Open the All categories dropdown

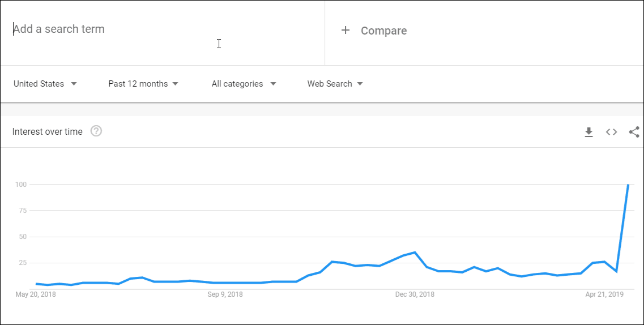pyautogui.click(x=244, y=84)
